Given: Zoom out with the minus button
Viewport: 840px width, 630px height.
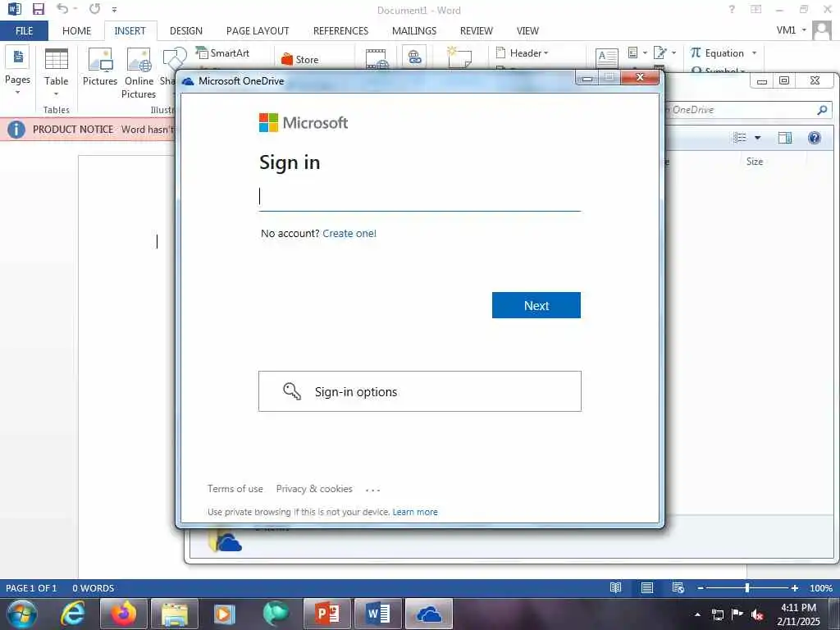Looking at the screenshot, I should coord(701,587).
